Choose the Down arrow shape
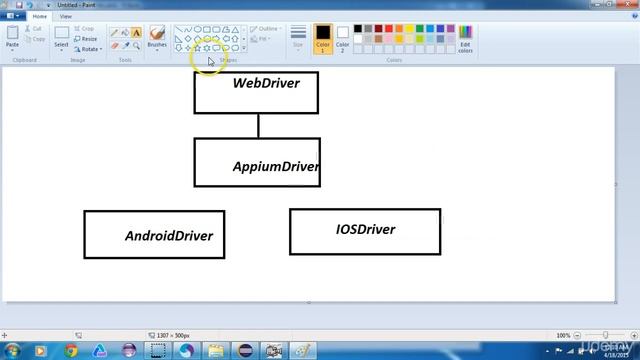This screenshot has height=360, width=640. click(x=179, y=48)
